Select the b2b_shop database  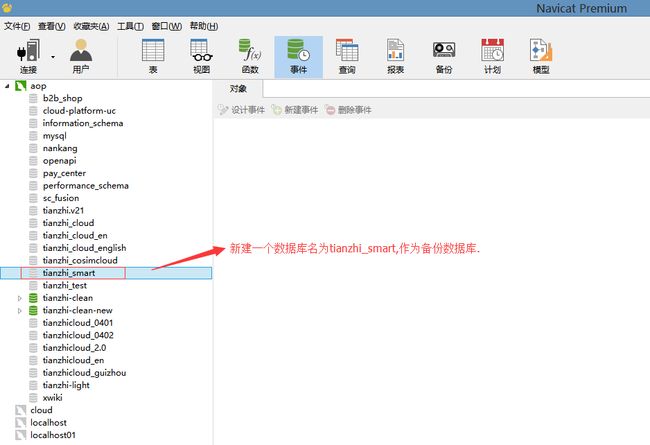coord(63,98)
